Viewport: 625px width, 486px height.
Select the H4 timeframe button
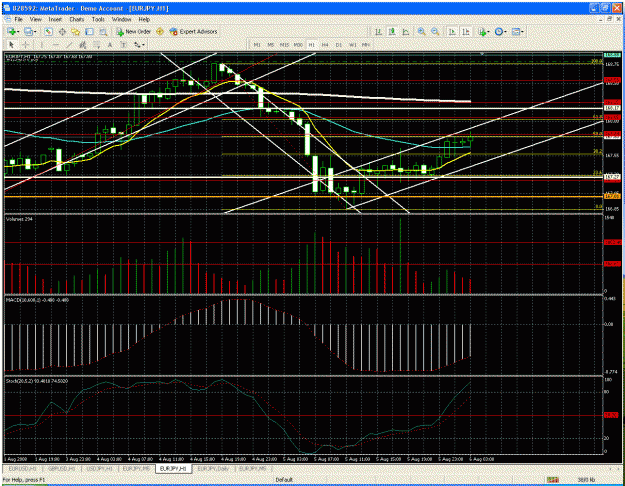[325, 45]
